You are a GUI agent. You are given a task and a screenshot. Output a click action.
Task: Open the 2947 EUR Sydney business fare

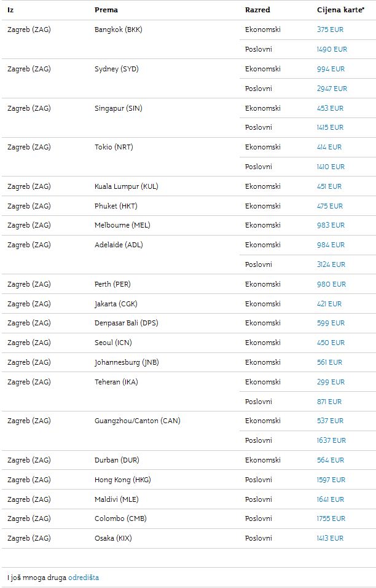coord(332,89)
